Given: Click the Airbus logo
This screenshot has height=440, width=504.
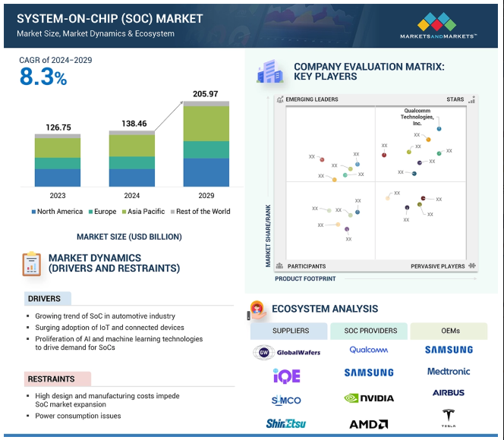Looking at the screenshot, I should tap(449, 393).
